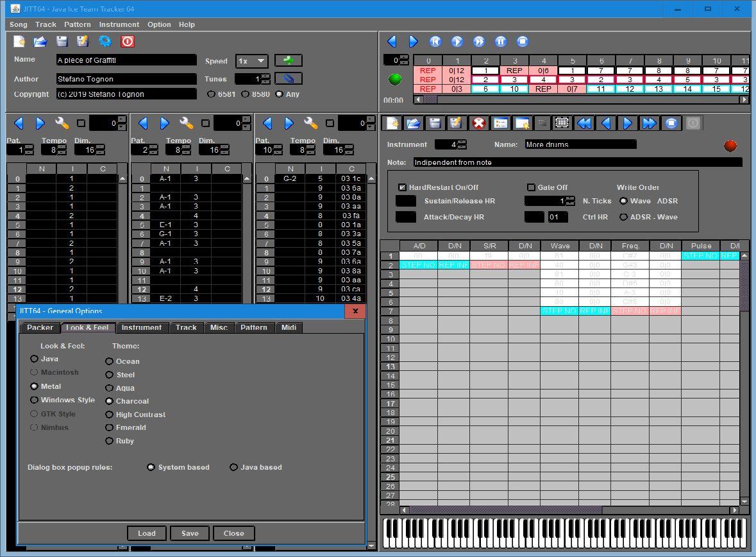756x557 pixels.
Task: Click the wrench icon of first track
Action: (x=62, y=123)
